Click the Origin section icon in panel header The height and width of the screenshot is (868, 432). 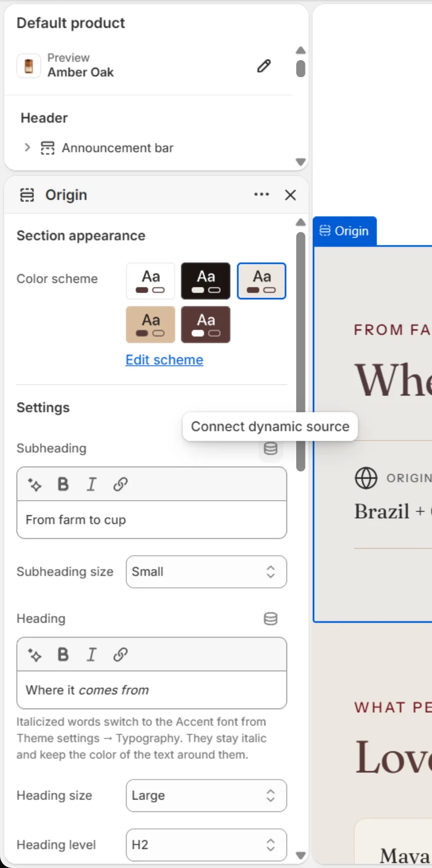tap(27, 195)
